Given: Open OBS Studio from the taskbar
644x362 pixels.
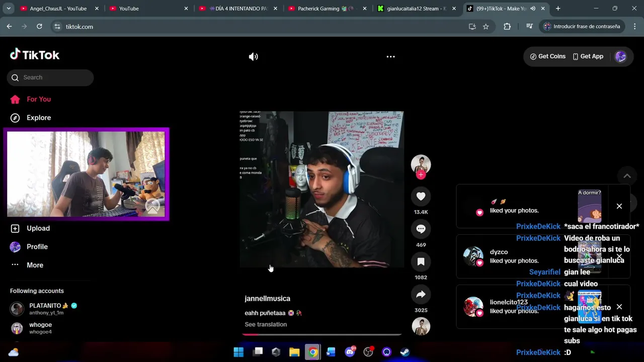Looking at the screenshot, I should [x=368, y=352].
